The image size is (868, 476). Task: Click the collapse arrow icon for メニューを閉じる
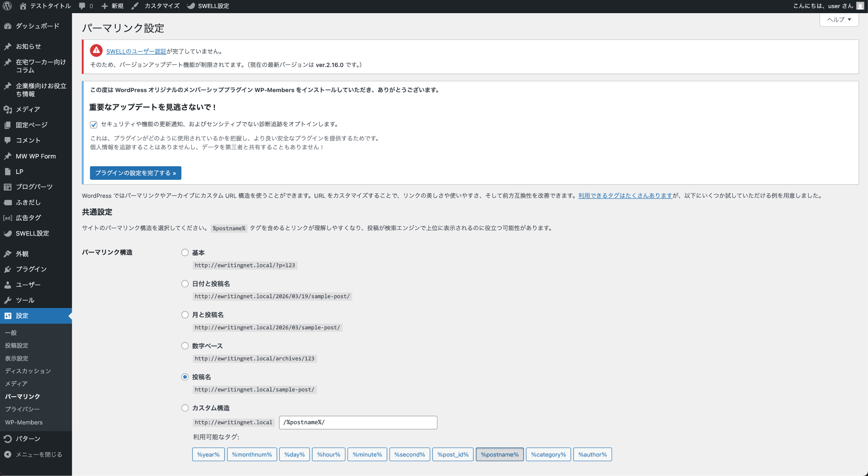[8, 454]
